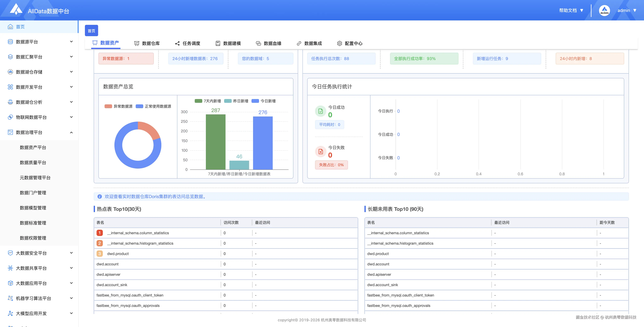Click the 数据治理平台 icon
The height and width of the screenshot is (327, 644).
(10, 132)
